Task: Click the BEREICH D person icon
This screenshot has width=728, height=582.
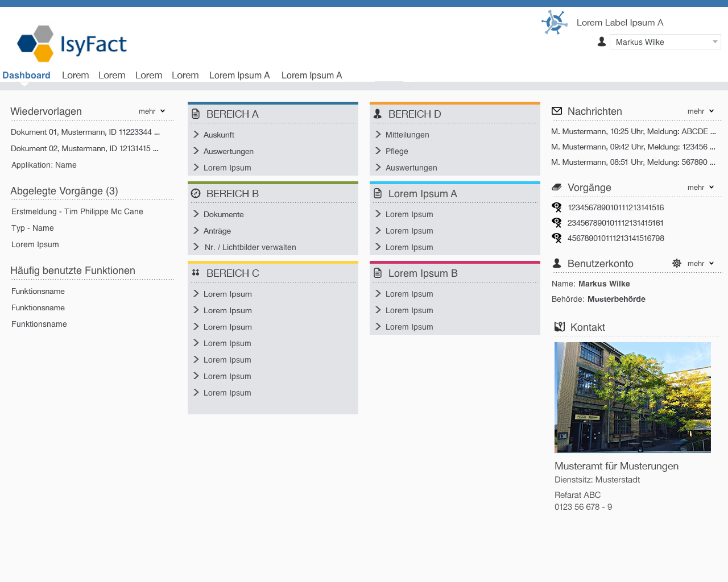Action: click(x=378, y=114)
